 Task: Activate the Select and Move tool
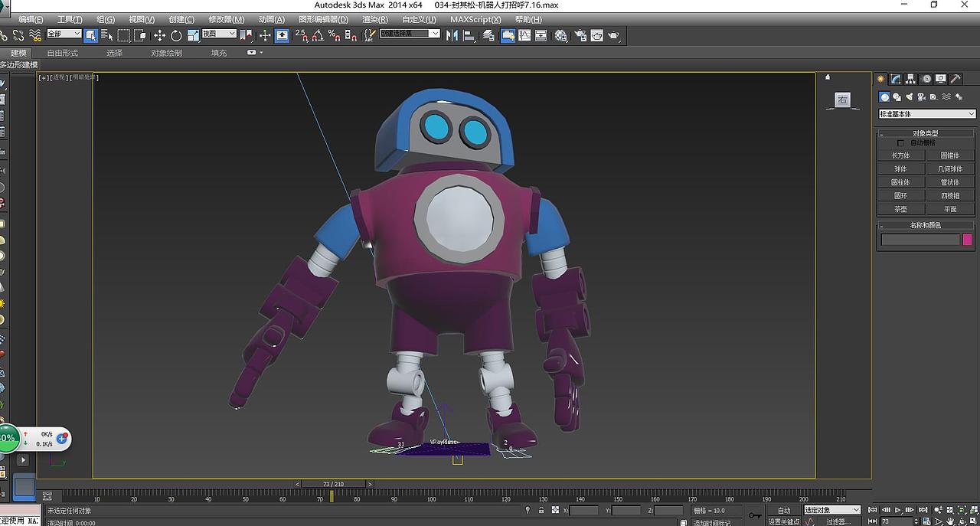click(159, 35)
